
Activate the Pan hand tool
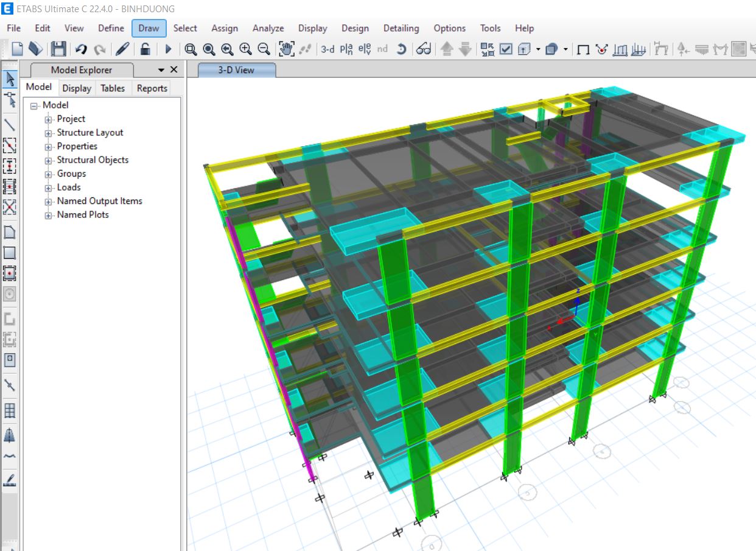click(x=287, y=49)
